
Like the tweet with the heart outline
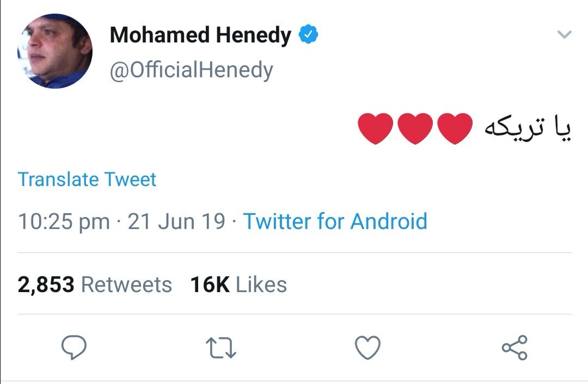(x=367, y=347)
